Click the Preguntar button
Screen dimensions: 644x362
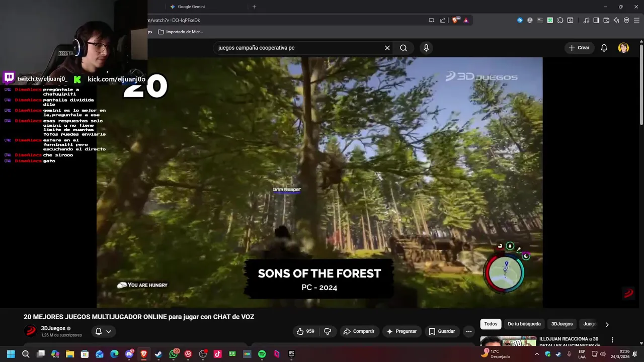(x=401, y=331)
